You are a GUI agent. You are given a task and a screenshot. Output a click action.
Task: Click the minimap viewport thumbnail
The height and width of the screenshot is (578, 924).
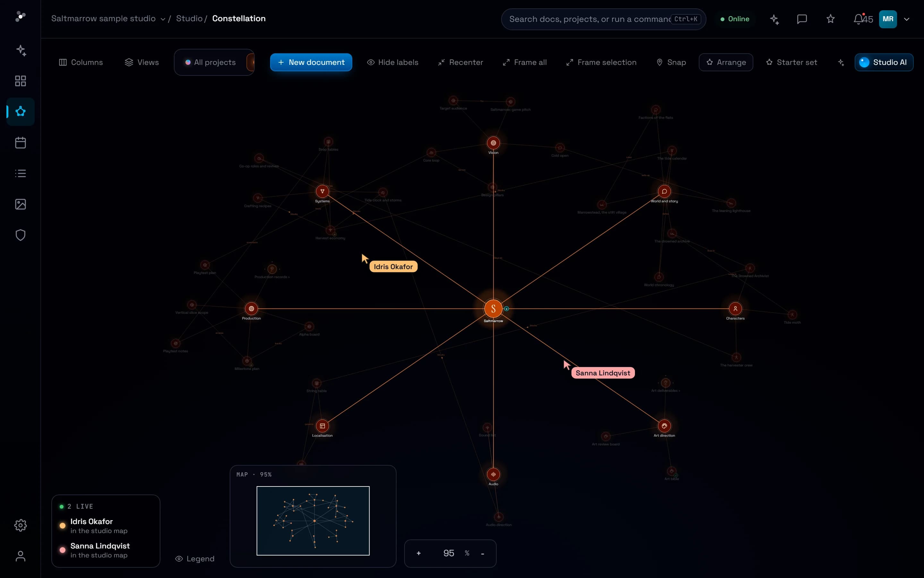(313, 521)
